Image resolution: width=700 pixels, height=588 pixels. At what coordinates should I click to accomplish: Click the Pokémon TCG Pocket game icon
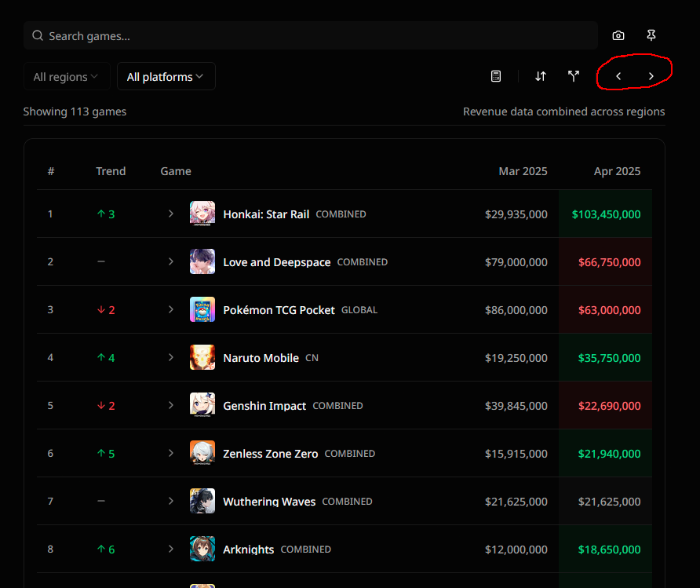pyautogui.click(x=202, y=309)
